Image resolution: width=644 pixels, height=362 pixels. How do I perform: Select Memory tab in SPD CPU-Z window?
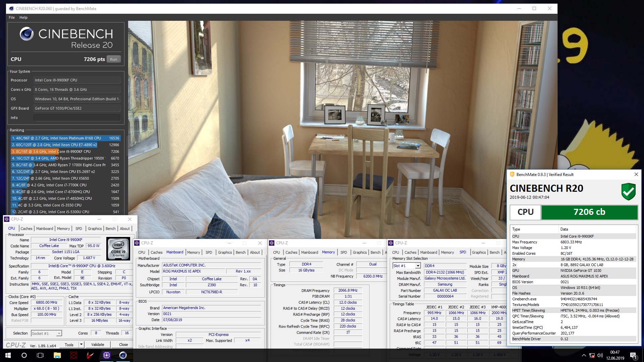pyautogui.click(x=447, y=252)
